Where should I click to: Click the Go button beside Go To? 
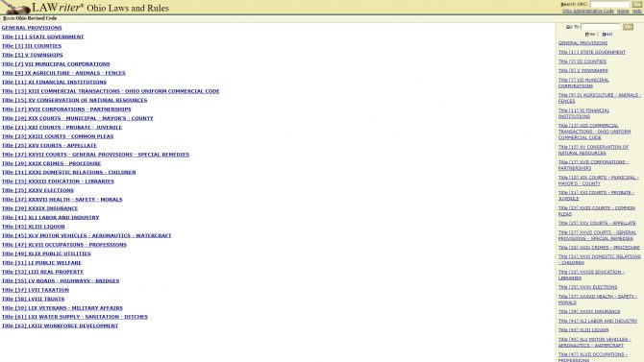628,27
